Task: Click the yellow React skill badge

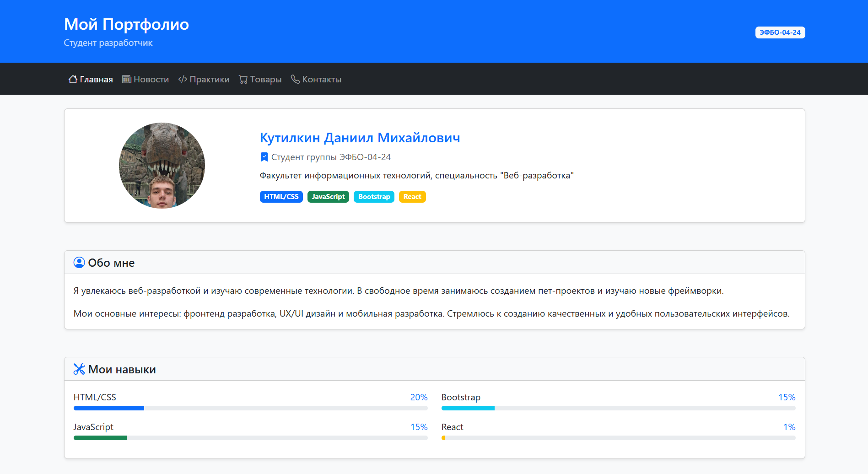Action: tap(412, 197)
